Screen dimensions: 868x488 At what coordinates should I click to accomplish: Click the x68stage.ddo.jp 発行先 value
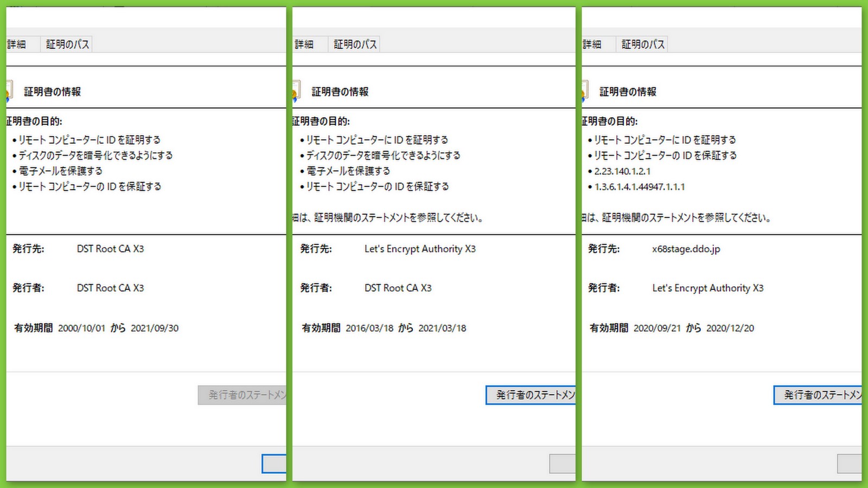686,249
